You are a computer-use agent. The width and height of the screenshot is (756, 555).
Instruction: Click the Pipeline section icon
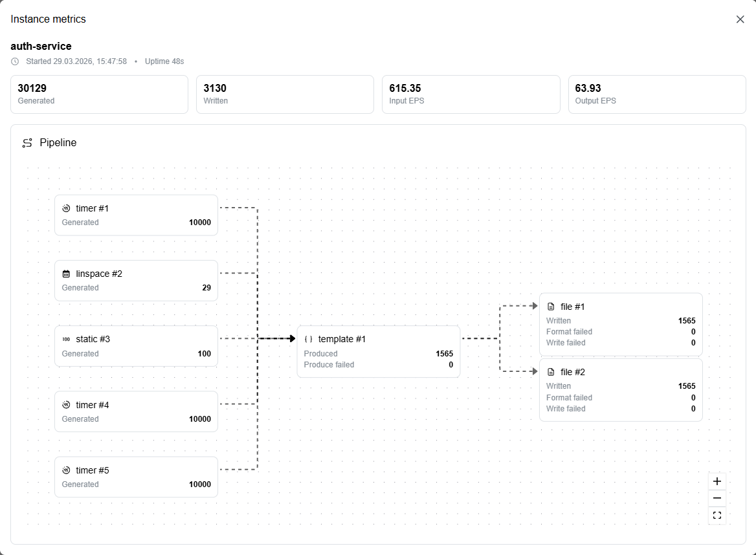pos(27,143)
